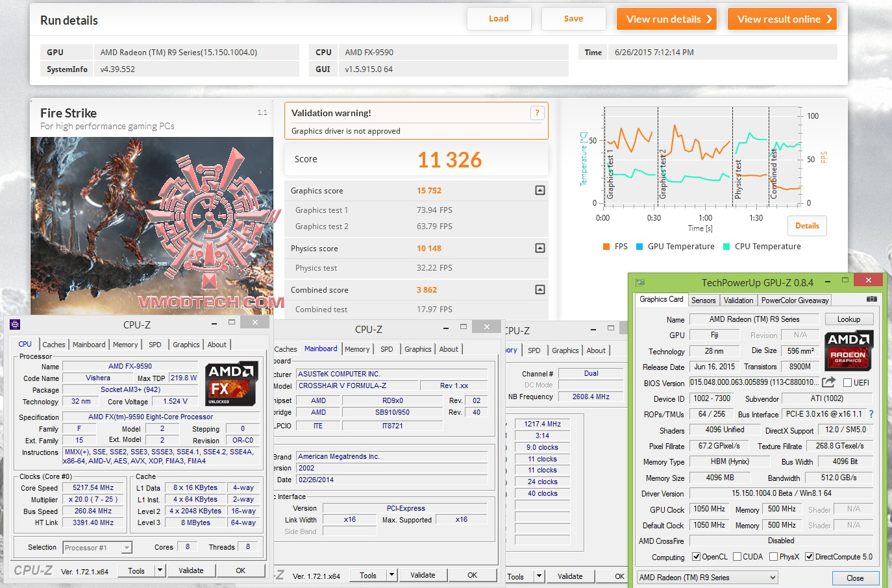Click the Driver Version value in GPU-Z
The width and height of the screenshot is (892, 588).
(x=781, y=493)
